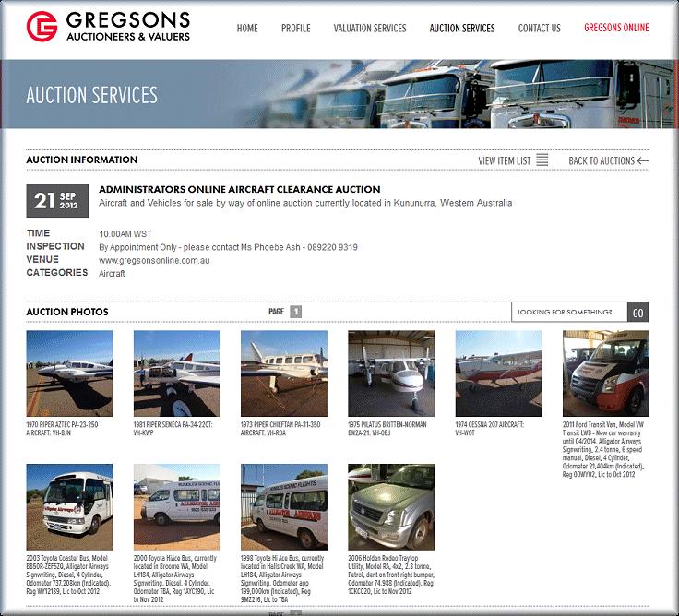Screen dimensions: 679x616
Task: View the 1973 Piper Chieftan thumbnail
Action: click(284, 373)
